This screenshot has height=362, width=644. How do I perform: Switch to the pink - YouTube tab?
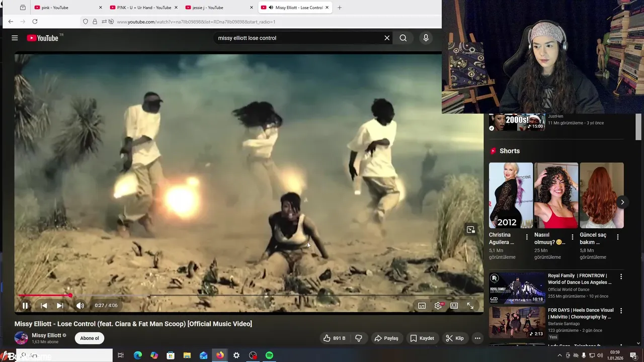67,8
